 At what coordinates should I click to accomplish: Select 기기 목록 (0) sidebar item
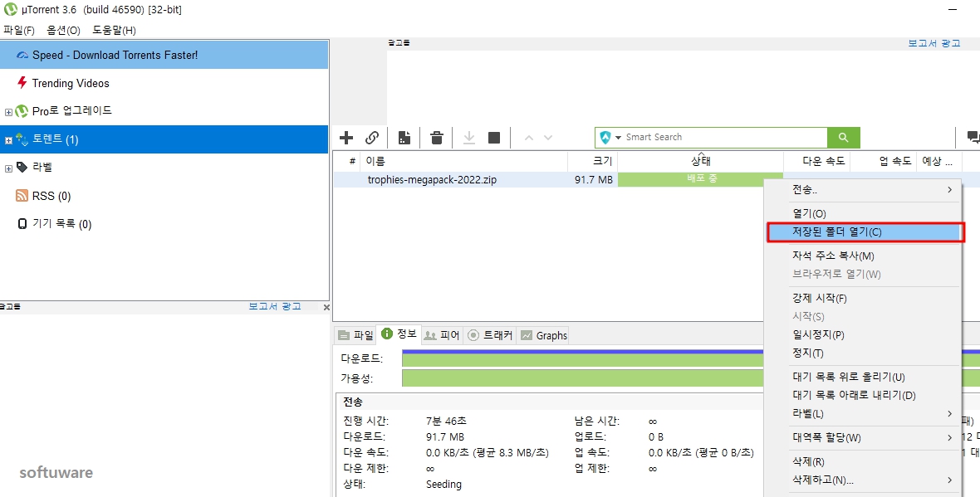[164, 224]
